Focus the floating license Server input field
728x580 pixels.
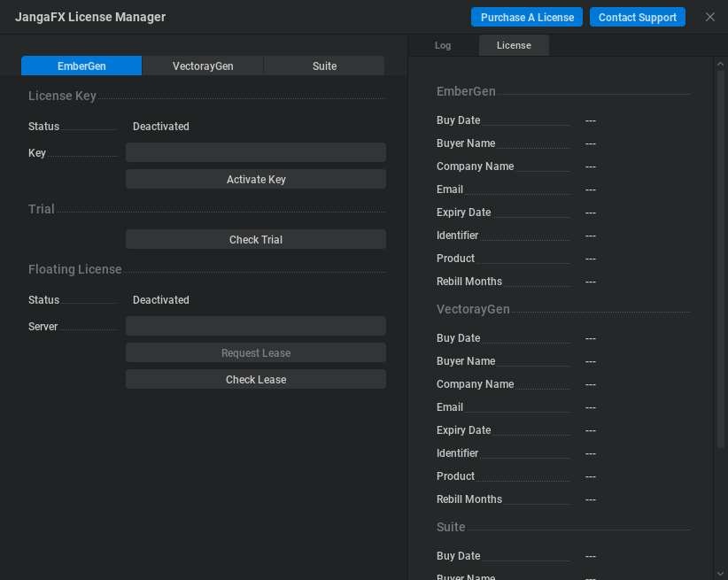(x=256, y=327)
